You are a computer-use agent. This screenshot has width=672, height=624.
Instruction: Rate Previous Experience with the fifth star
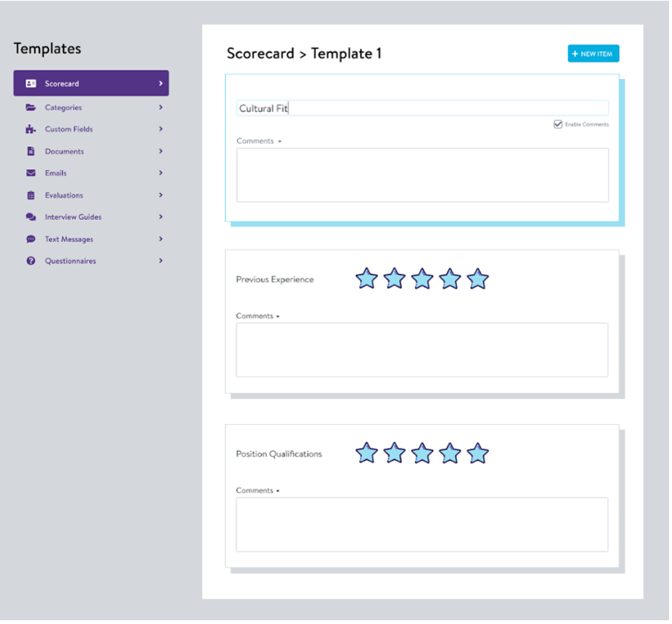[477, 279]
